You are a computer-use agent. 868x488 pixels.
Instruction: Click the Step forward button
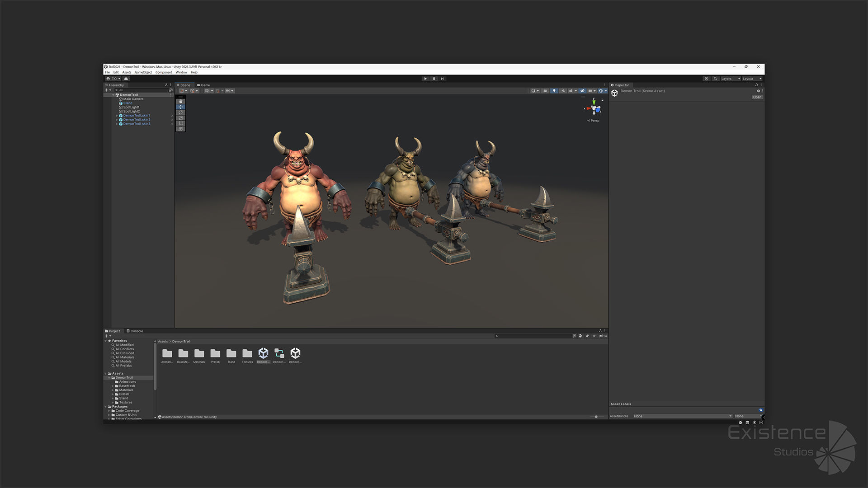click(x=442, y=79)
